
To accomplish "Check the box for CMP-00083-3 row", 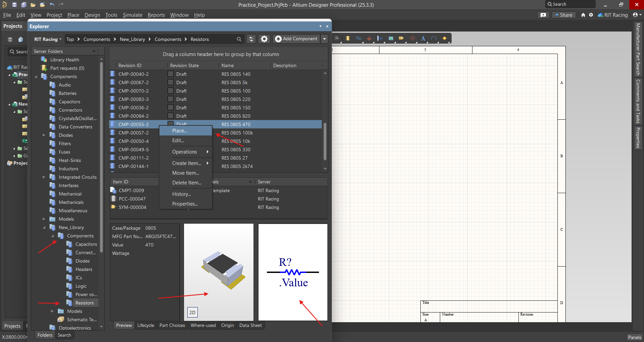I will [171, 99].
